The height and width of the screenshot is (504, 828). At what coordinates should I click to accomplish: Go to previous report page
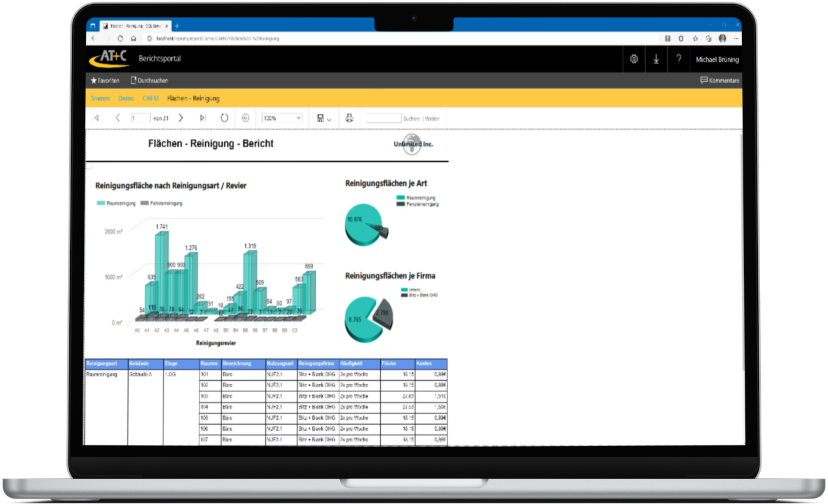(x=117, y=118)
